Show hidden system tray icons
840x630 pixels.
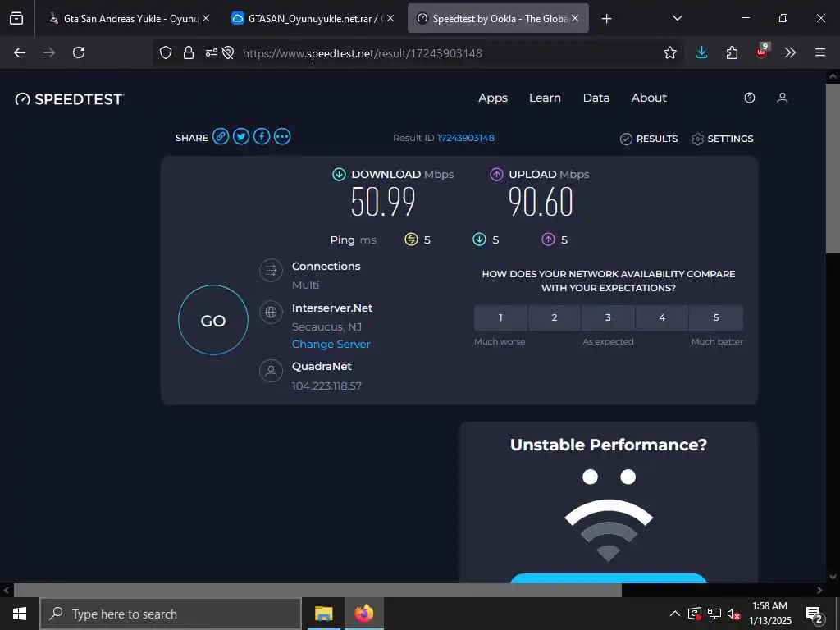(x=675, y=614)
